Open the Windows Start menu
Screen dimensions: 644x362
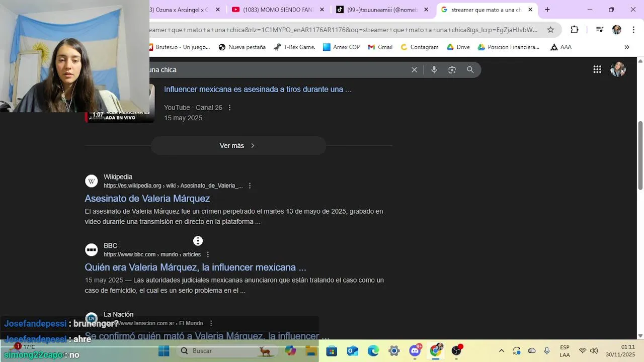(164, 351)
